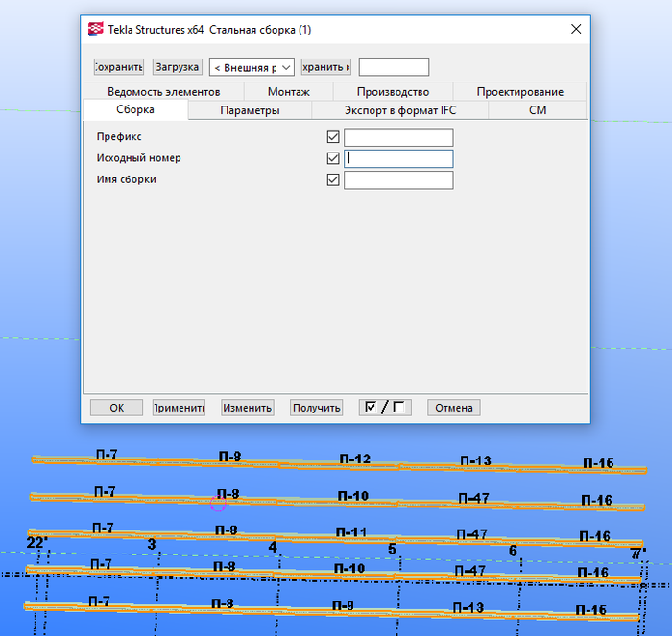
Task: Open the Производство tab
Action: coord(392,92)
